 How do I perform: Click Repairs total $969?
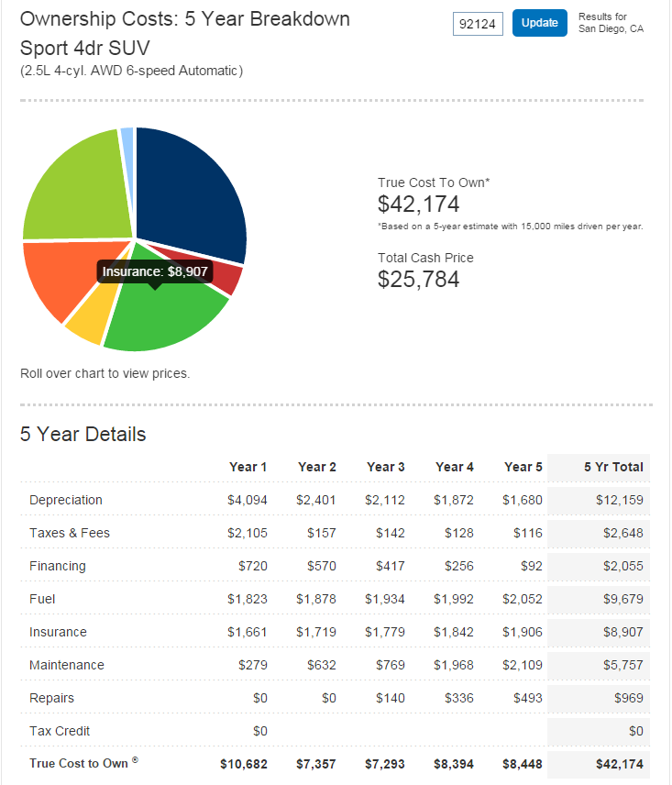point(629,699)
